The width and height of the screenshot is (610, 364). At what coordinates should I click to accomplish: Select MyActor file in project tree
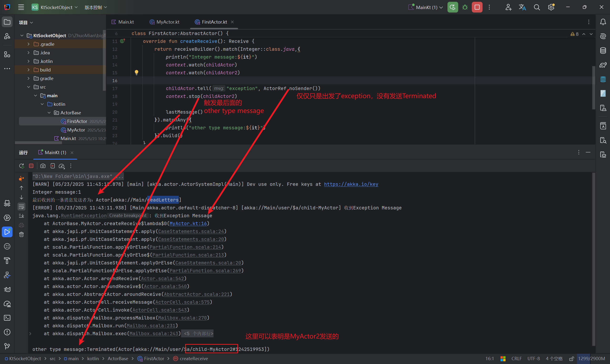(x=76, y=130)
